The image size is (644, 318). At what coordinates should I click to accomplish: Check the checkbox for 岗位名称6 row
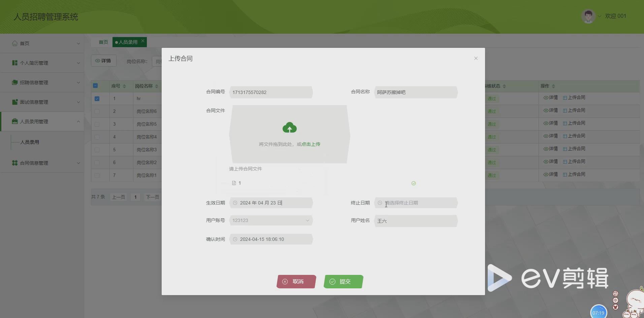[x=97, y=111]
